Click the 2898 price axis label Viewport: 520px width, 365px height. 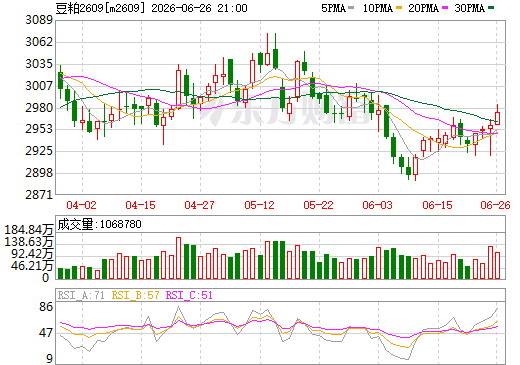tap(39, 173)
